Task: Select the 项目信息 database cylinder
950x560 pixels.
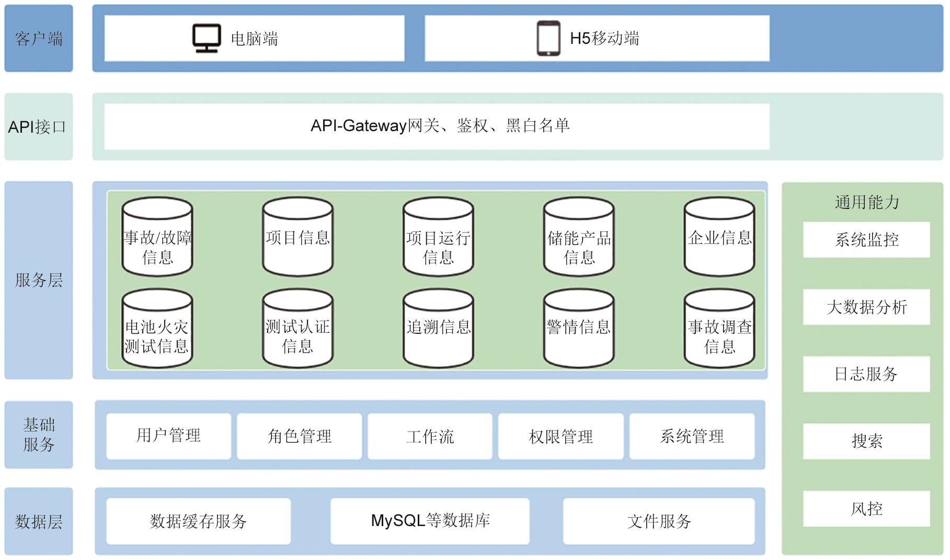Action: pos(297,238)
